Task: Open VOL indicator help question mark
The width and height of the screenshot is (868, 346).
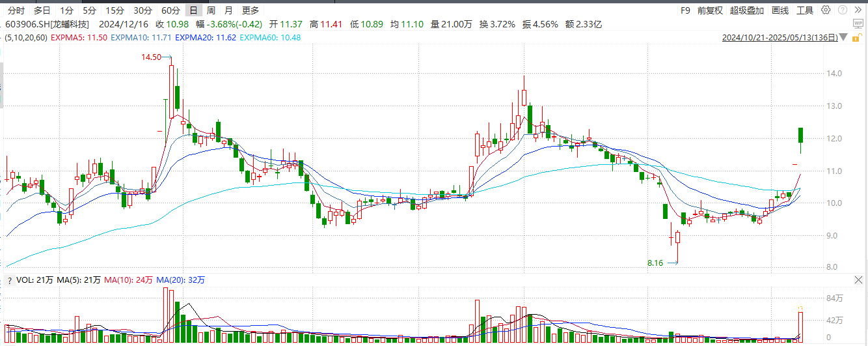Action: click(x=9, y=280)
